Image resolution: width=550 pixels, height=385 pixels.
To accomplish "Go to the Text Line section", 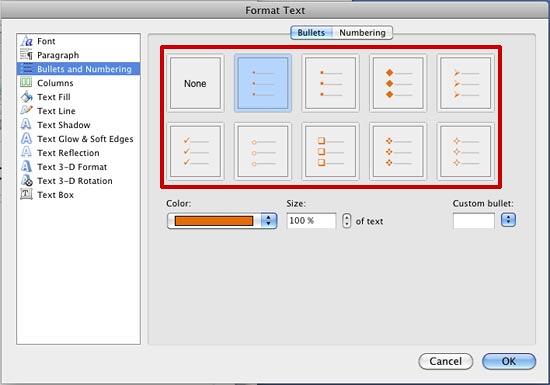I will coord(56,111).
